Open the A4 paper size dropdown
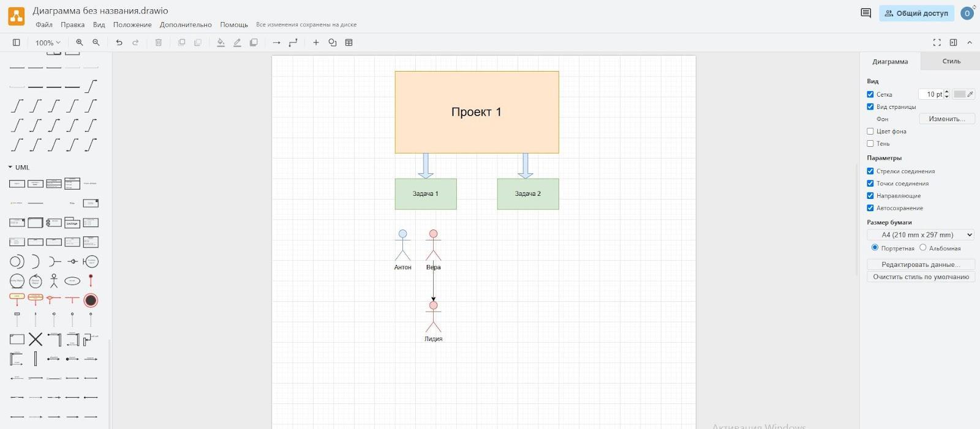Viewport: 980px width, 429px height. click(920, 234)
